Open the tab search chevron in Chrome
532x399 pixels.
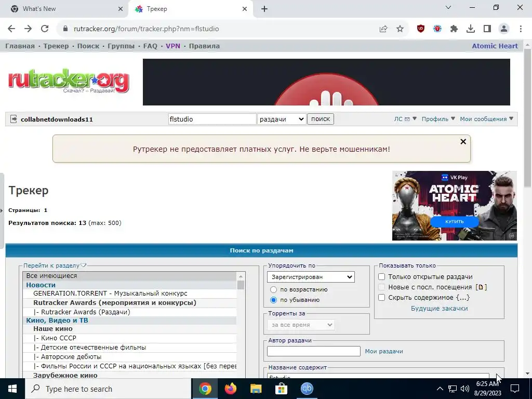tap(448, 7)
